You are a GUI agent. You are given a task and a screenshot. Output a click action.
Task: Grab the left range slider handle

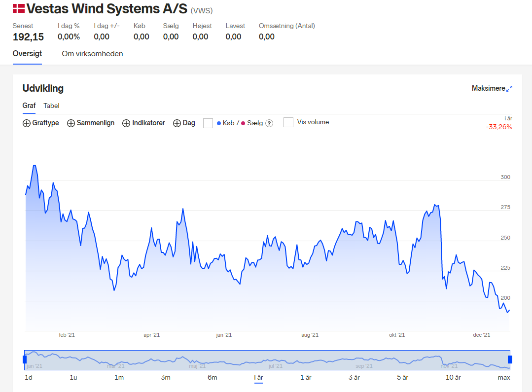pos(25,359)
